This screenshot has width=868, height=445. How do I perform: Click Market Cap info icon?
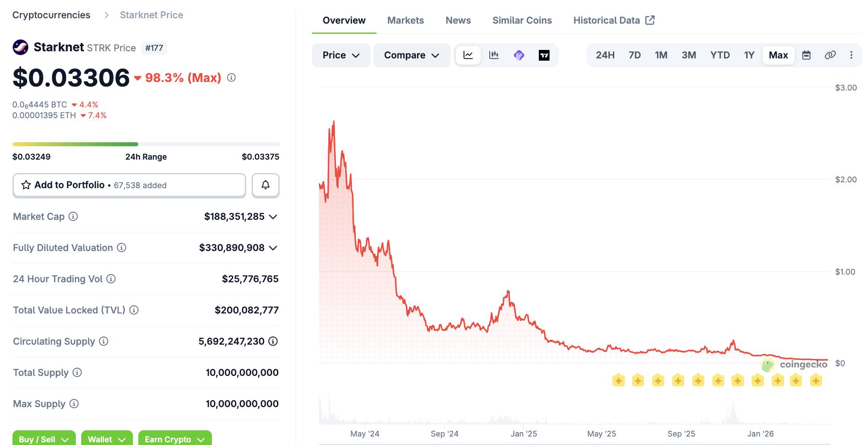(x=73, y=217)
